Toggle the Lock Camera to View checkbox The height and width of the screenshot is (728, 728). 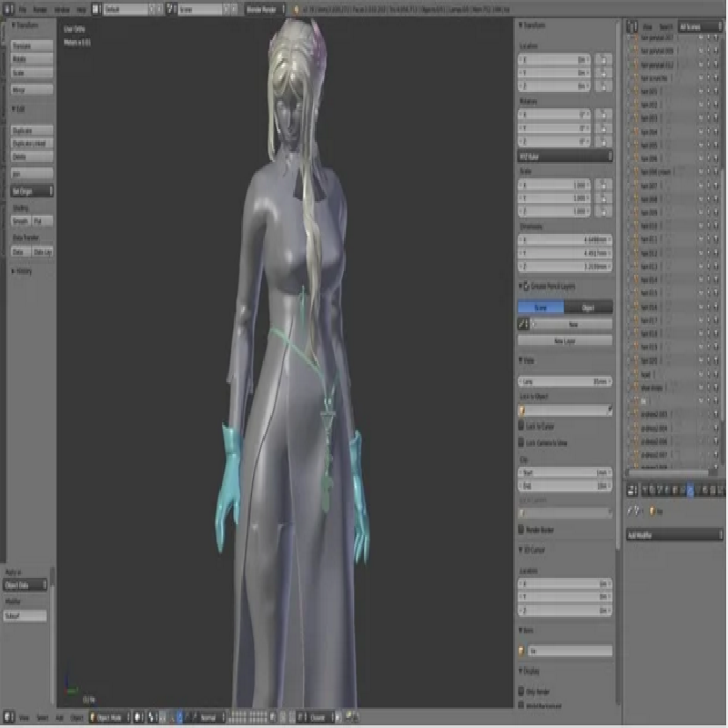coord(522,442)
